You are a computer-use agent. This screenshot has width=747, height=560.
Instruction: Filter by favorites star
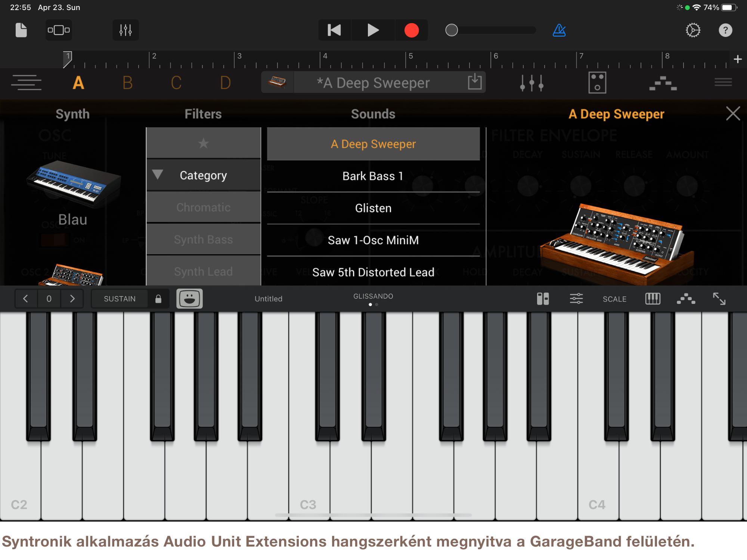204,143
